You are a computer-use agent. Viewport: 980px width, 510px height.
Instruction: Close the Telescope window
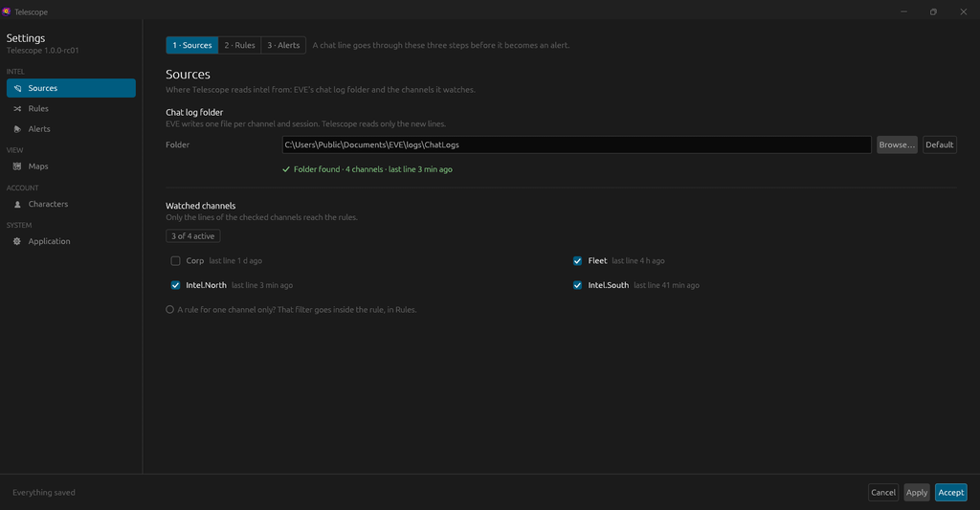click(963, 11)
